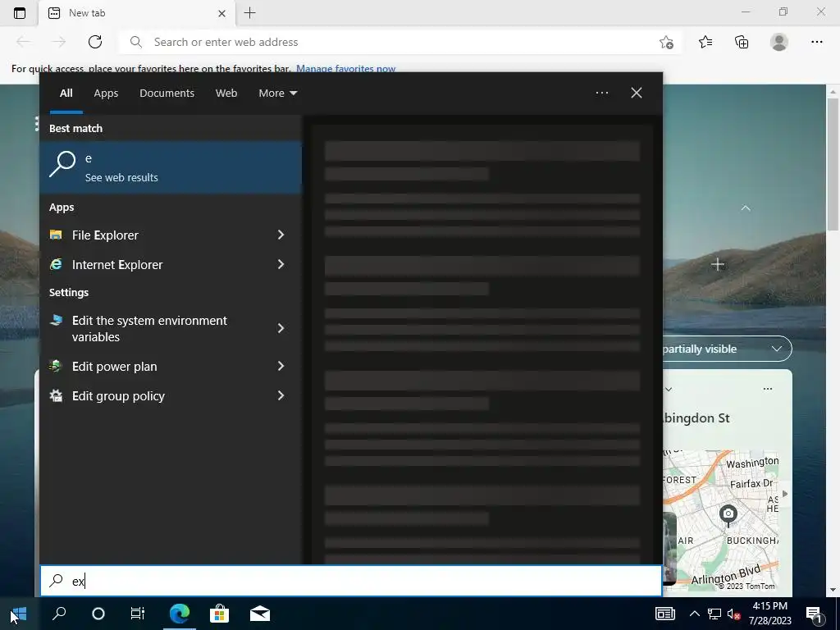The width and height of the screenshot is (840, 630).
Task: Click the Edge forward arrow
Action: [59, 42]
